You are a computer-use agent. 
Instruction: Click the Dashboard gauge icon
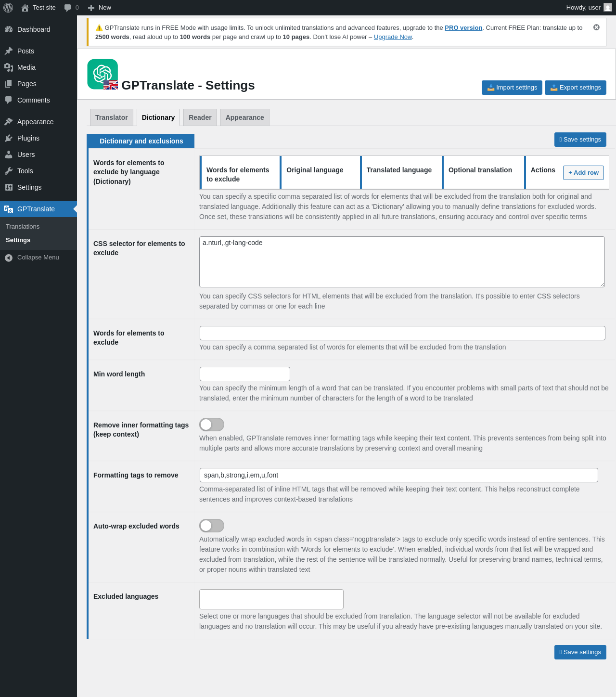pyautogui.click(x=9, y=29)
